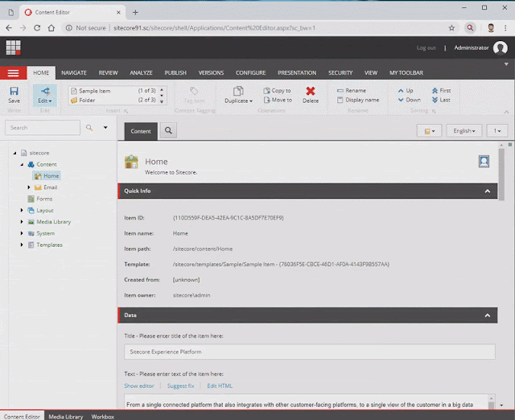This screenshot has height=420, width=515.
Task: Open the red hamburger menu button
Action: point(13,73)
